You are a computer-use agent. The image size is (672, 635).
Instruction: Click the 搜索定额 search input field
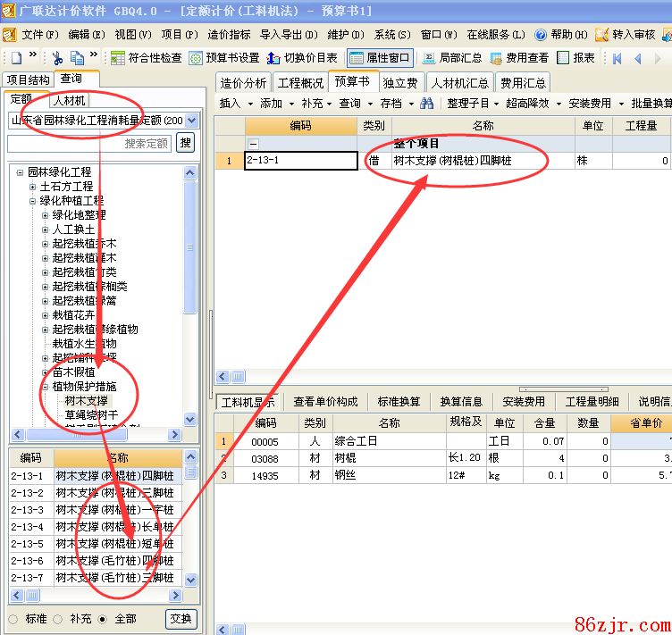pyautogui.click(x=89, y=144)
